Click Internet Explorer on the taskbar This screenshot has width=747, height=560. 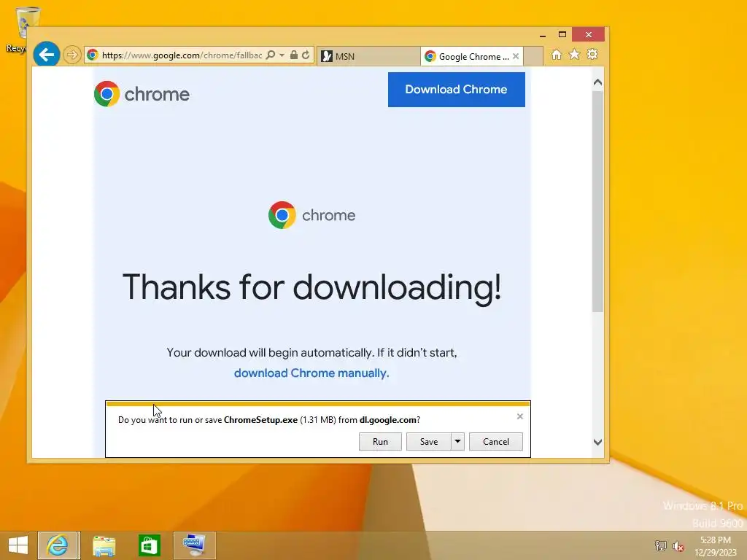pyautogui.click(x=58, y=545)
